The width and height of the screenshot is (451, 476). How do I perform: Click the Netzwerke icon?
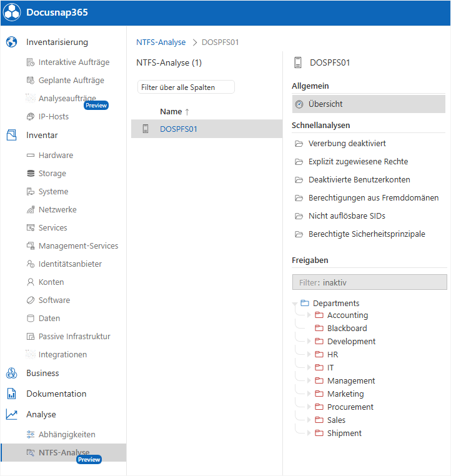click(31, 210)
